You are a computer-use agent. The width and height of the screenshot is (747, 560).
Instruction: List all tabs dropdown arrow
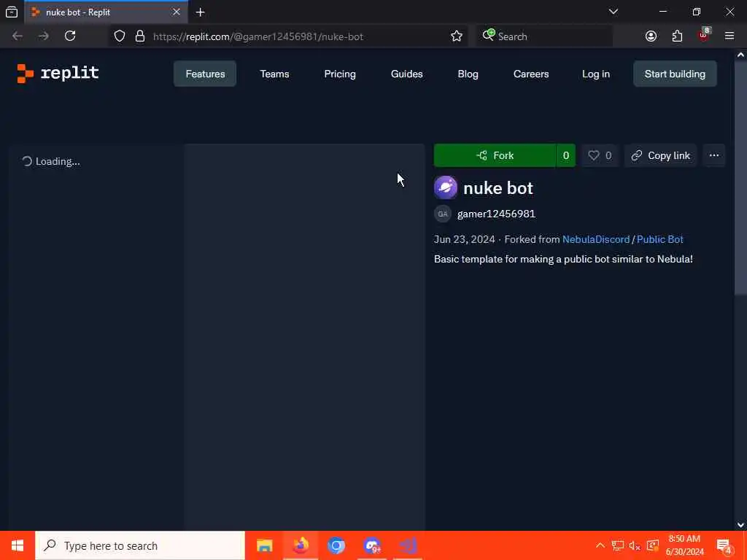613,12
